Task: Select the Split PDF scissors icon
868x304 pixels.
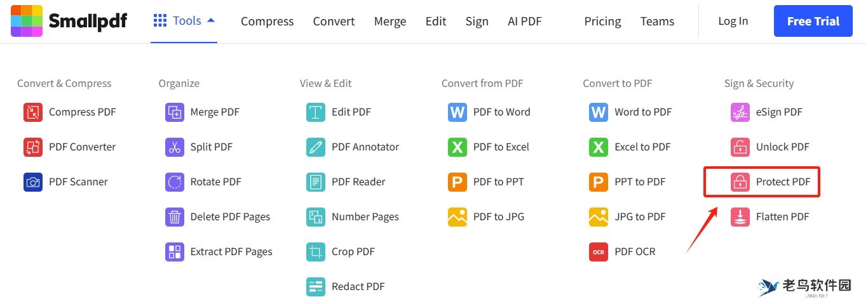Action: [x=174, y=147]
